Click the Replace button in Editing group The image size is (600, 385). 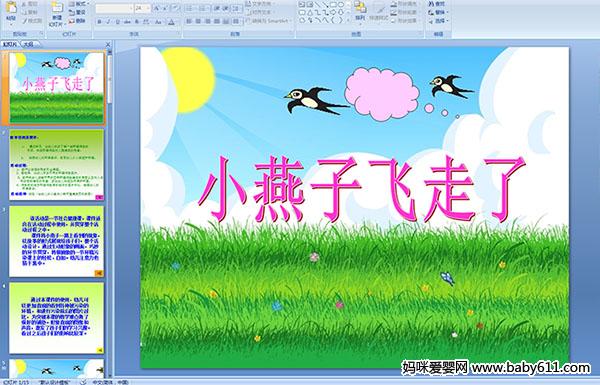click(437, 12)
